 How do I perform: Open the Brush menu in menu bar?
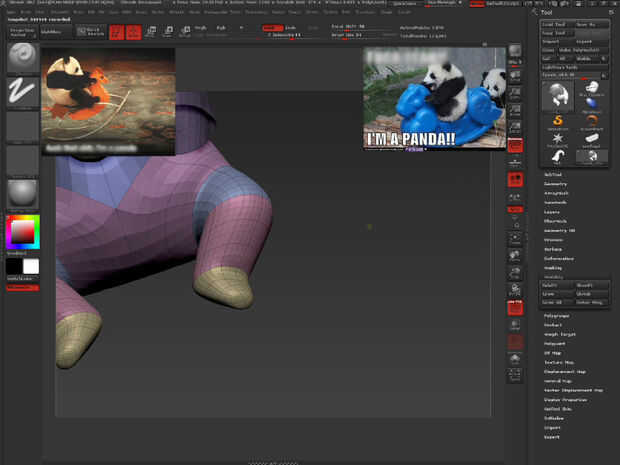click(26, 12)
